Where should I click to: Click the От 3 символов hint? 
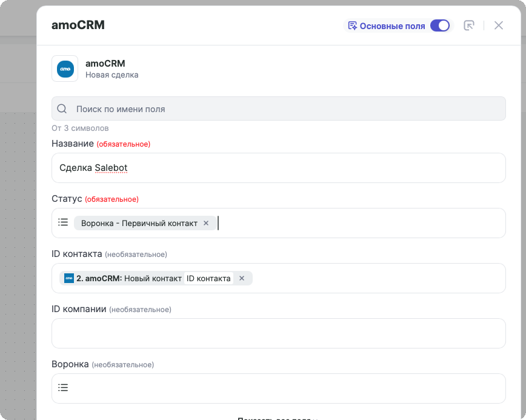(x=80, y=128)
